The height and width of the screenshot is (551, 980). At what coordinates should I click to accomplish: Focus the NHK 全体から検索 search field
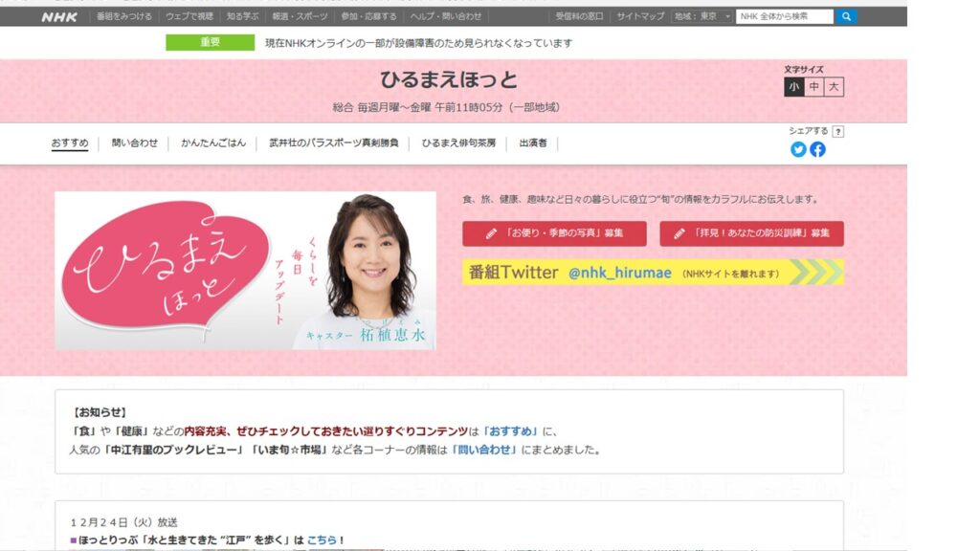point(785,16)
